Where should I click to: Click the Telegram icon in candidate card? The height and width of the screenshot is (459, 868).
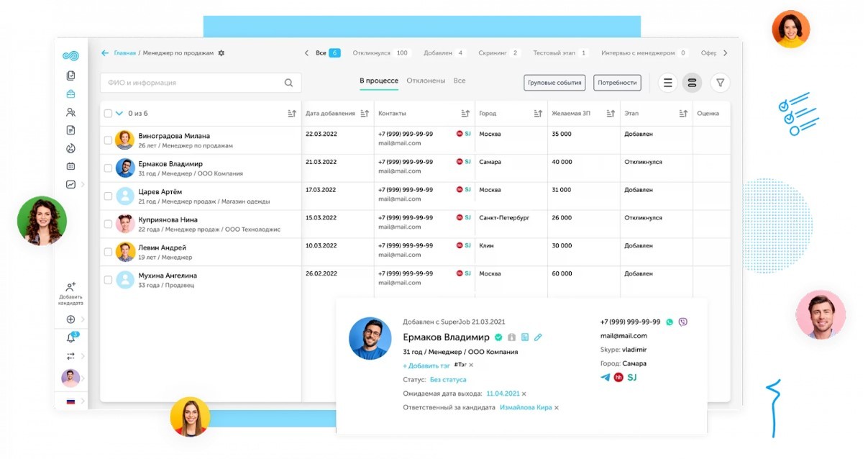pos(605,377)
